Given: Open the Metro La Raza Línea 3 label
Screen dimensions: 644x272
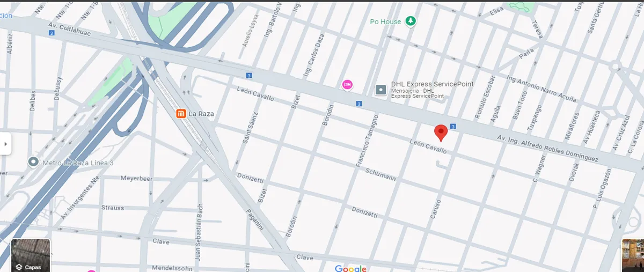Looking at the screenshot, I should pyautogui.click(x=78, y=163).
